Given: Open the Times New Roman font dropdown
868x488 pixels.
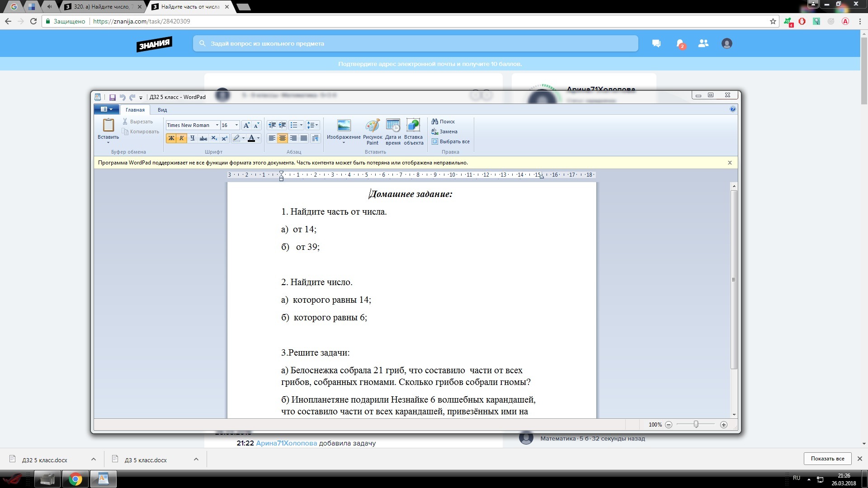Looking at the screenshot, I should pos(217,125).
